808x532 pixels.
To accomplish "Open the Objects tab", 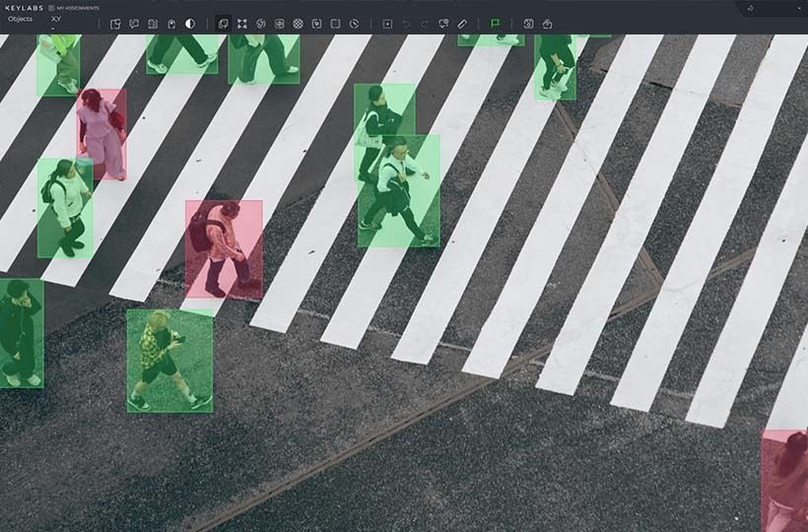I will pyautogui.click(x=20, y=19).
